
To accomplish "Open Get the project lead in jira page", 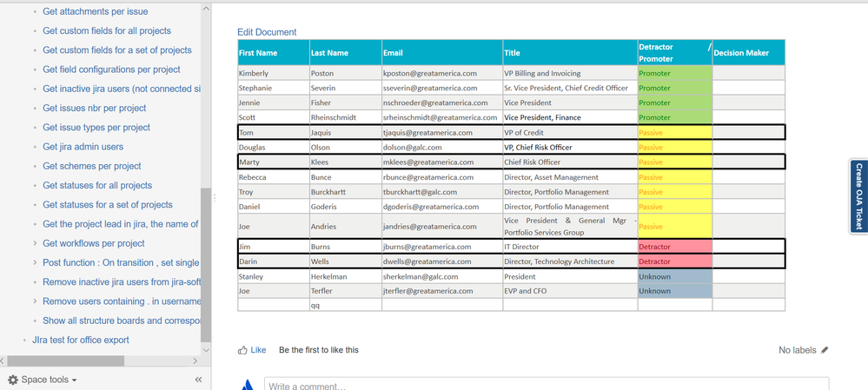I will pyautogui.click(x=121, y=224).
